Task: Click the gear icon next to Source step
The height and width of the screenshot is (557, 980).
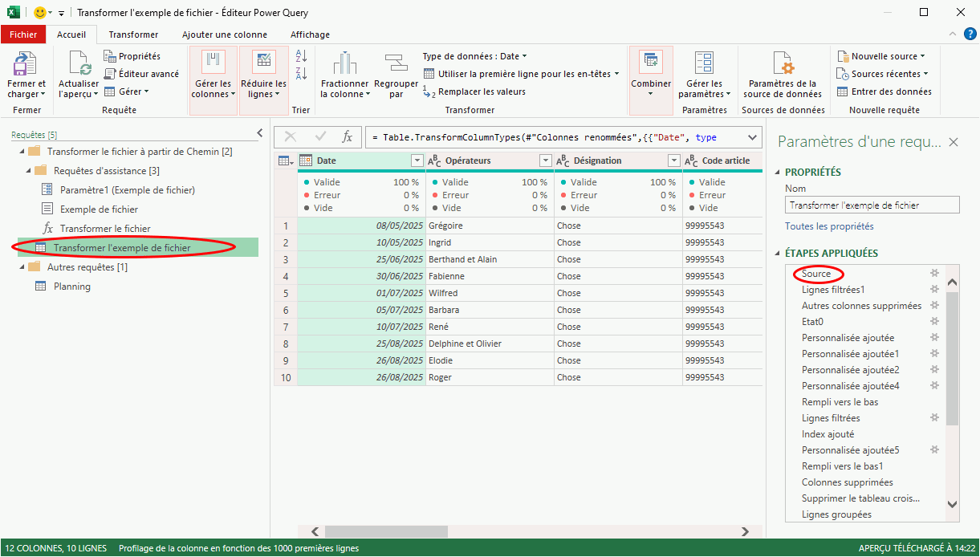Action: 933,274
